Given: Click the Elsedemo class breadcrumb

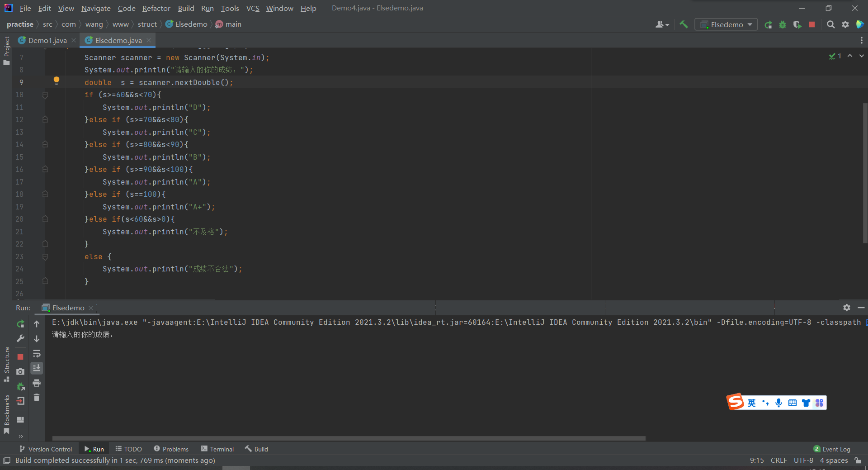Looking at the screenshot, I should [186, 24].
